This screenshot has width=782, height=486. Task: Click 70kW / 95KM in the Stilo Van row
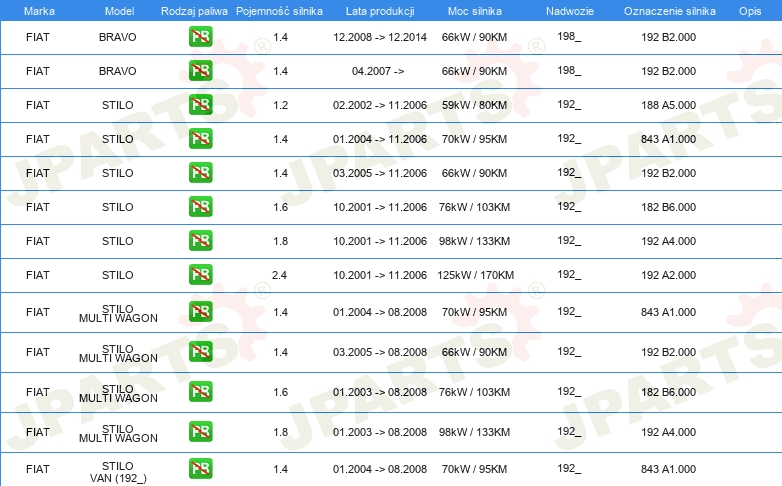474,469
